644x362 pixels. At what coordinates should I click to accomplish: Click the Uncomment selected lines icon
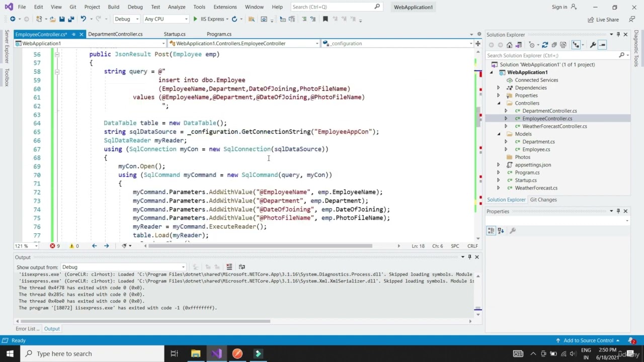pos(313,19)
